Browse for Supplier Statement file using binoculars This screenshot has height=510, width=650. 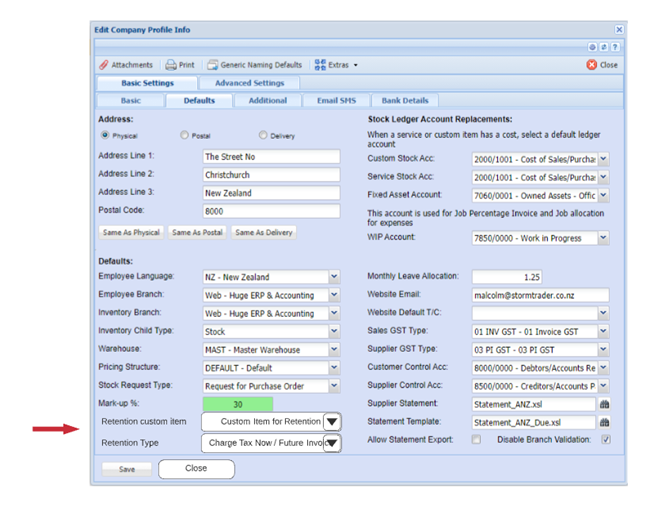coord(604,404)
